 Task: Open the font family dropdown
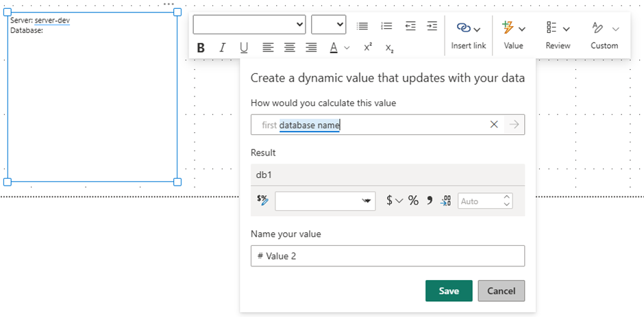pyautogui.click(x=249, y=25)
